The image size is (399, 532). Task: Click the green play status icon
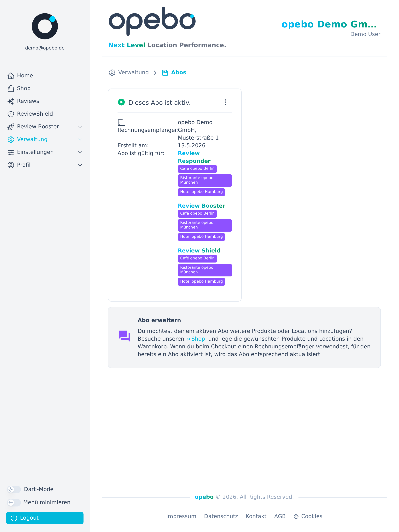[x=121, y=102]
